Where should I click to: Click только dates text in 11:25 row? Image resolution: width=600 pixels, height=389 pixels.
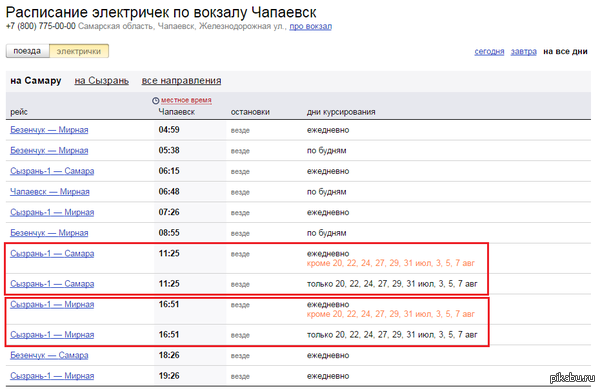(392, 284)
